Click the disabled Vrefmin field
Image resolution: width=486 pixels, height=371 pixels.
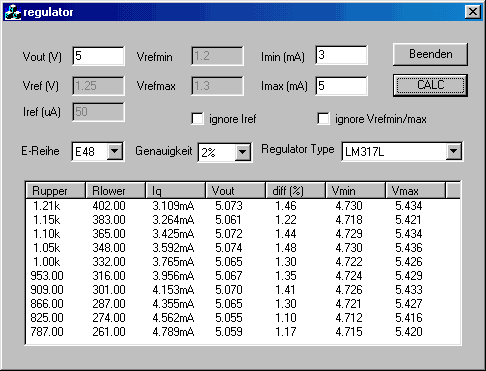[x=217, y=56]
